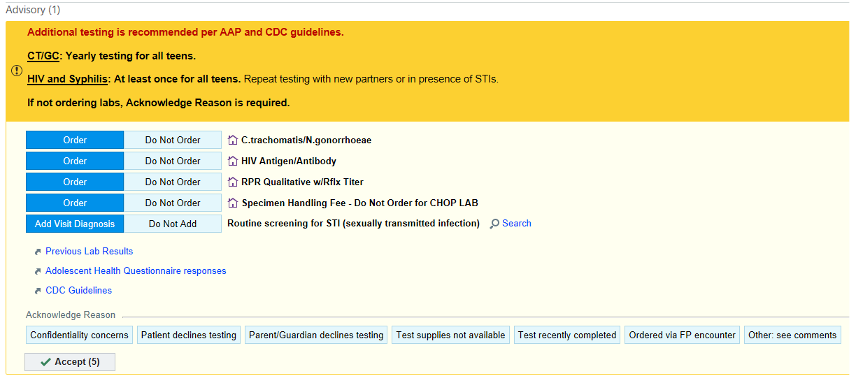This screenshot has width=850, height=376.
Task: Click the warning exclamation icon in advisory banner
Action: tap(17, 70)
